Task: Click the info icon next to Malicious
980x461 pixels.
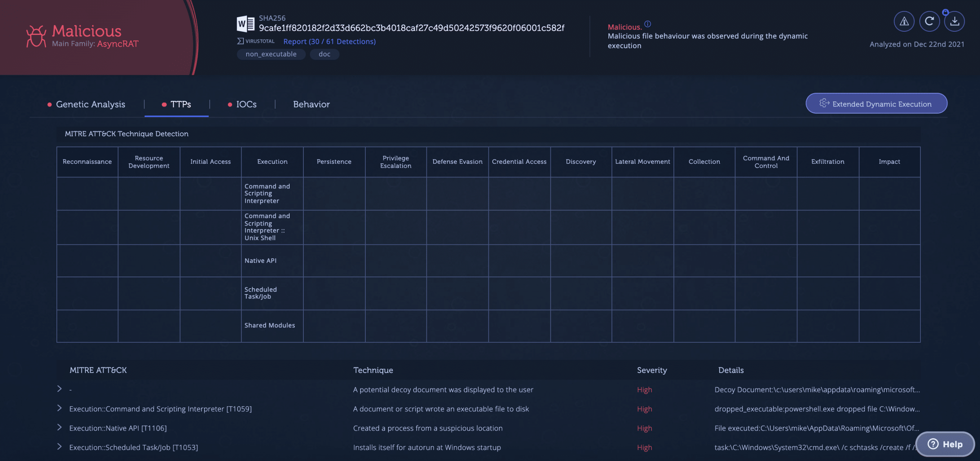Action: (x=648, y=24)
